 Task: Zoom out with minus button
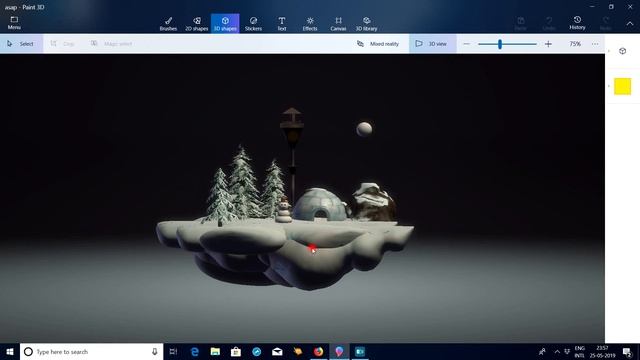pyautogui.click(x=467, y=44)
